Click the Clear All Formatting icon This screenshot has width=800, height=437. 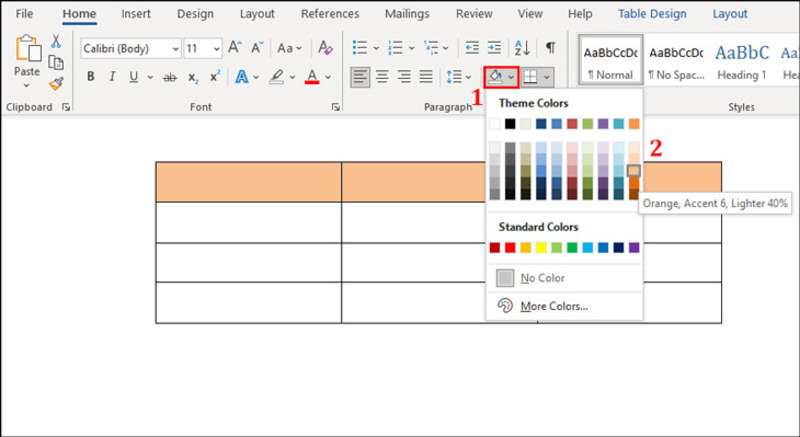coord(326,48)
